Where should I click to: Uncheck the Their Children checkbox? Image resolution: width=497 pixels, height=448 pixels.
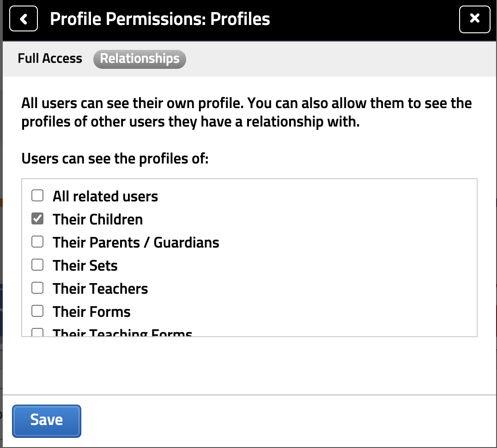coord(37,219)
